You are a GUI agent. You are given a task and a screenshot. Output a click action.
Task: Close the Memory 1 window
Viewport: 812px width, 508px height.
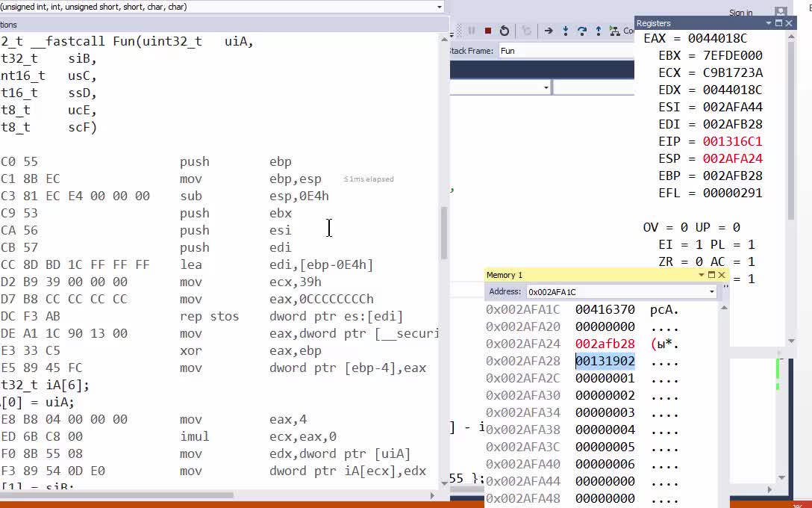[722, 275]
